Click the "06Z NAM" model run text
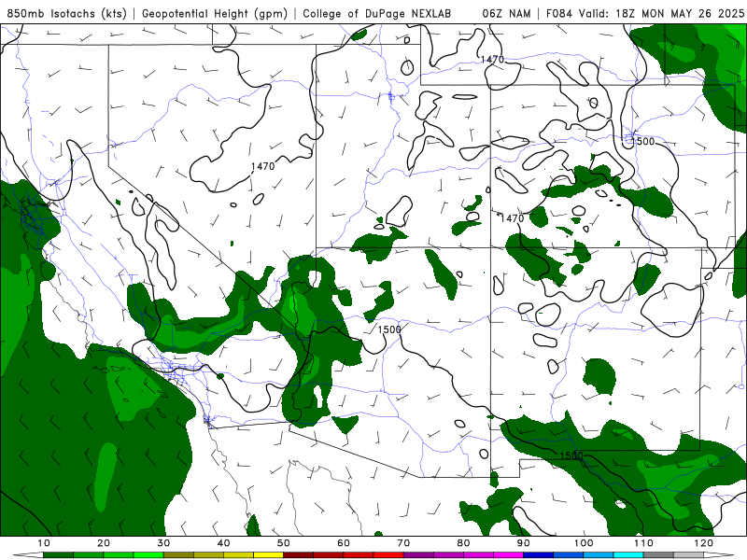747x560 pixels. (506, 14)
